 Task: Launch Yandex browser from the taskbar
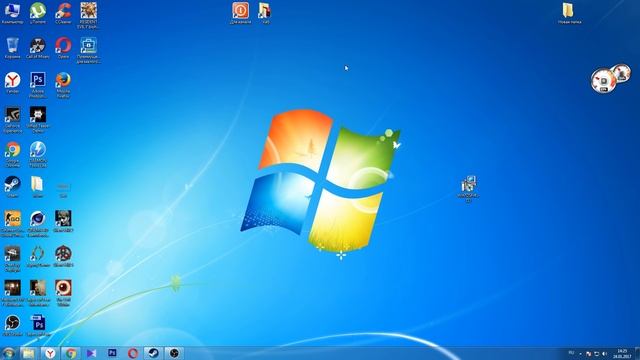pyautogui.click(x=50, y=353)
